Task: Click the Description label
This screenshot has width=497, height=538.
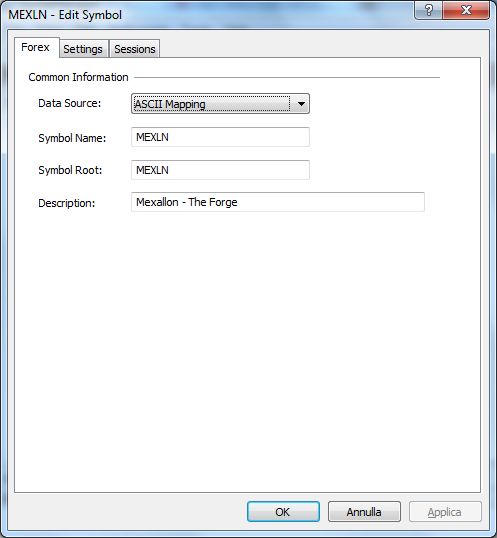Action: (x=67, y=203)
